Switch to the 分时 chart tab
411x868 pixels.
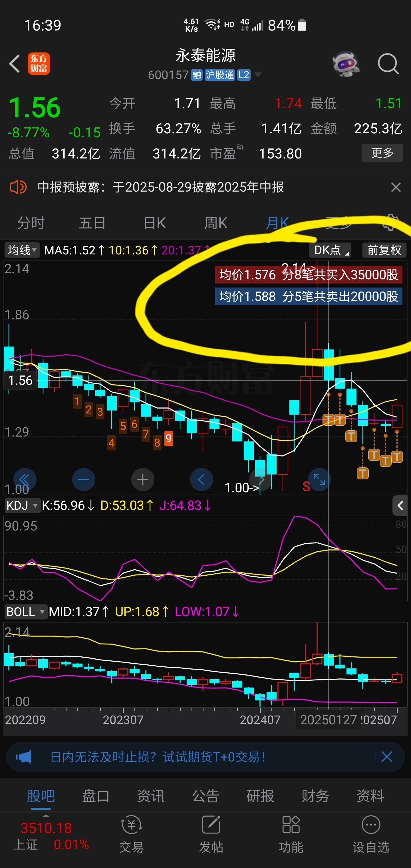(31, 223)
